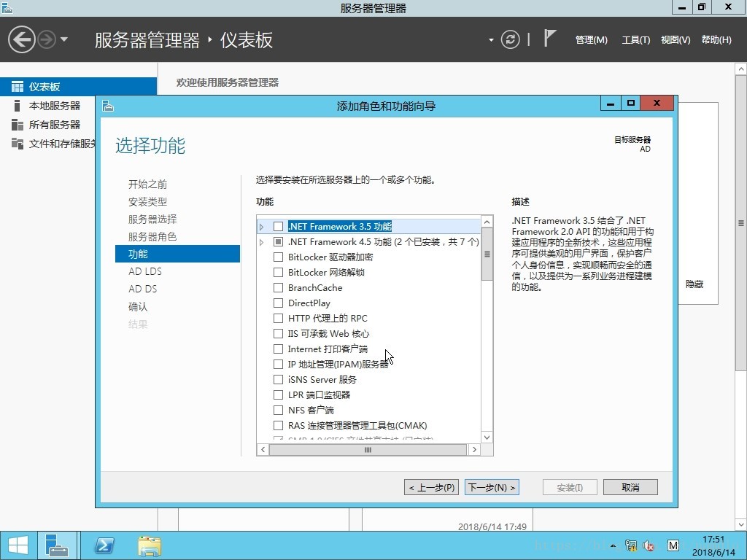This screenshot has height=560, width=747.
Task: Check iSNS Server 服务 checkbox
Action: pos(278,379)
